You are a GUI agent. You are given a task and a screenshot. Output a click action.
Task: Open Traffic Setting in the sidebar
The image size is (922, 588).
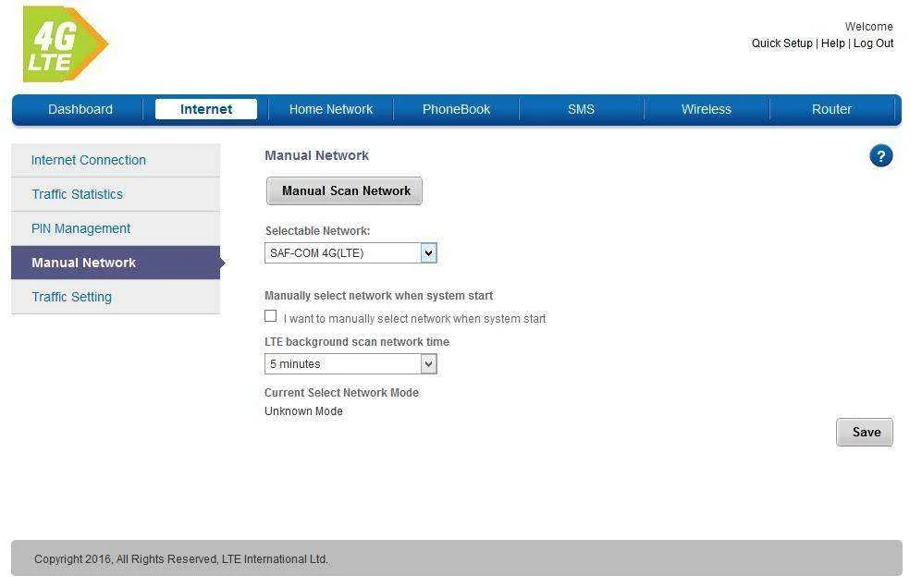116,297
